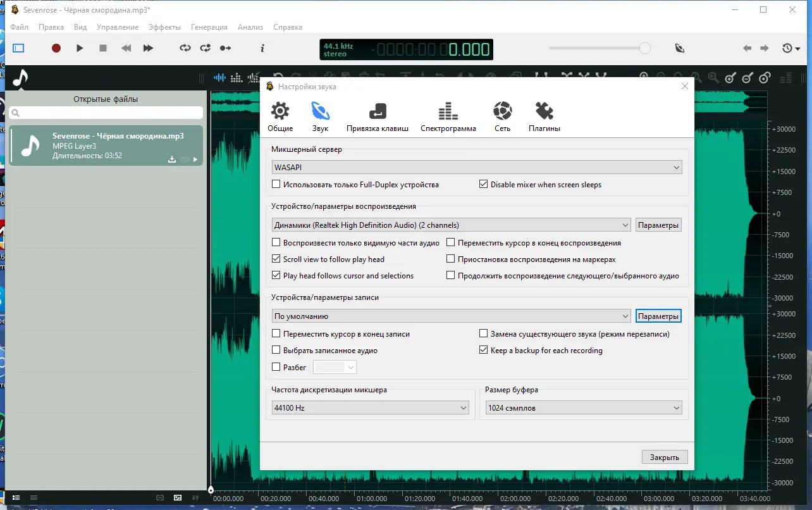Viewport: 812px width, 510px height.
Task: Toggle loop playback in the transport bar
Action: [185, 48]
